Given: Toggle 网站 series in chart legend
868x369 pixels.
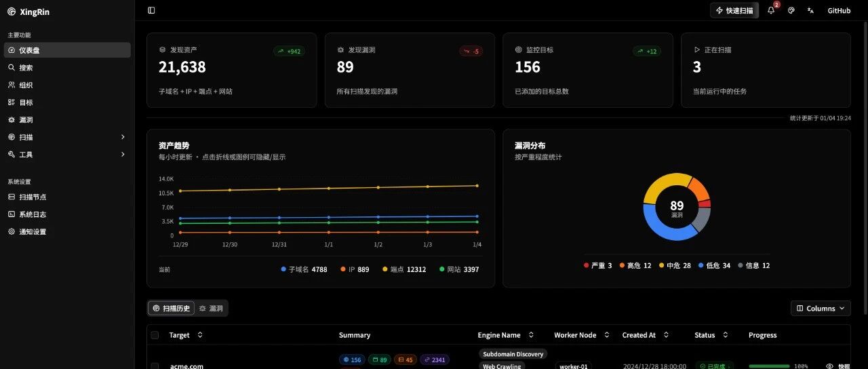Looking at the screenshot, I should pos(459,269).
